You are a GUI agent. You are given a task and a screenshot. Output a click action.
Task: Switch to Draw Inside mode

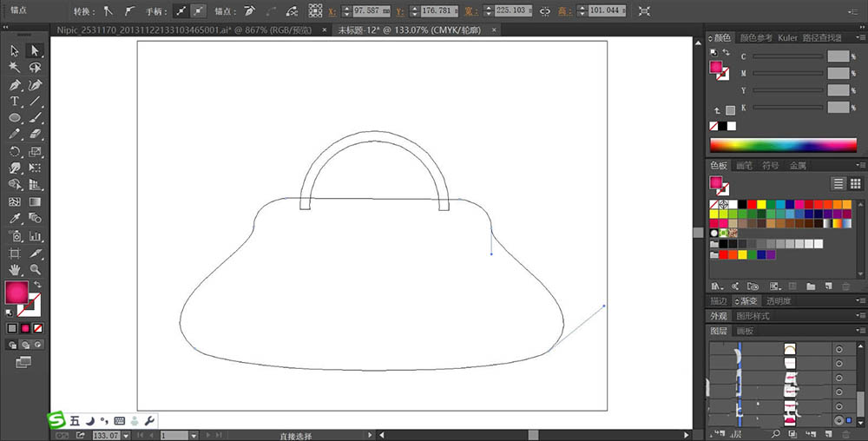37,345
